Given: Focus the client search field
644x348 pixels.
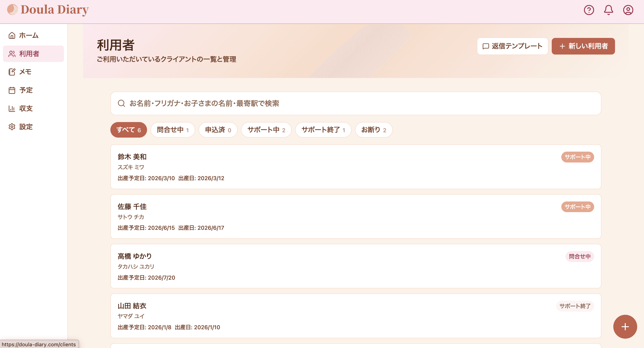Looking at the screenshot, I should coord(356,103).
